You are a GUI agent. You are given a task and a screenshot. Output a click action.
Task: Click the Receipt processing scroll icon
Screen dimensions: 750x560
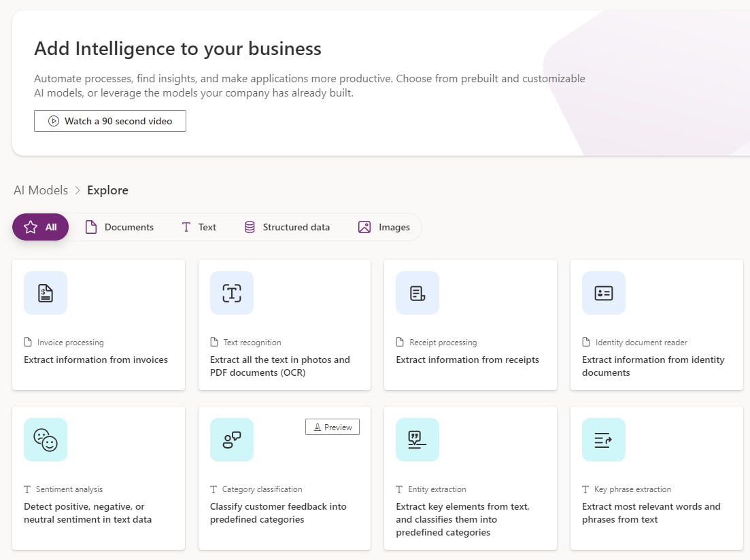point(417,293)
